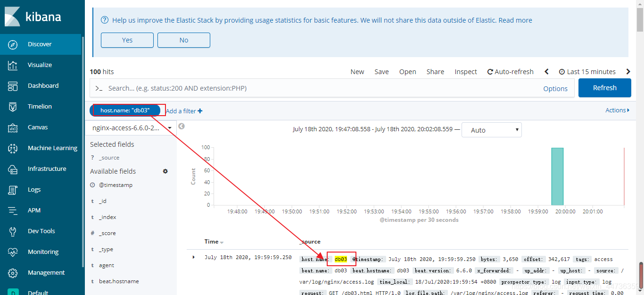Collapse the fields sidebar arrow
Image resolution: width=644 pixels, height=295 pixels.
tap(182, 126)
